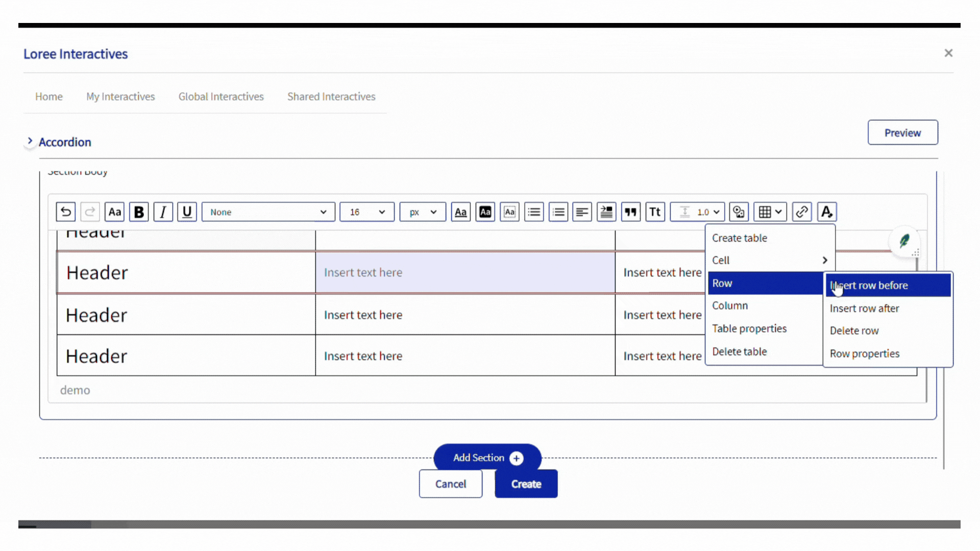Click the dotted-border Aa icon
980x551 pixels.
click(x=510, y=212)
